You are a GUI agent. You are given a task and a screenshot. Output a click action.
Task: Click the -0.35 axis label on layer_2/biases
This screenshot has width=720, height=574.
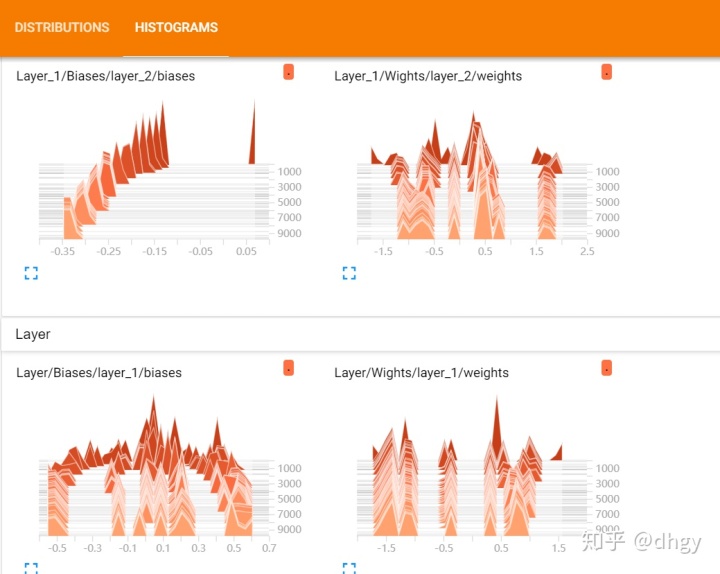coord(62,251)
